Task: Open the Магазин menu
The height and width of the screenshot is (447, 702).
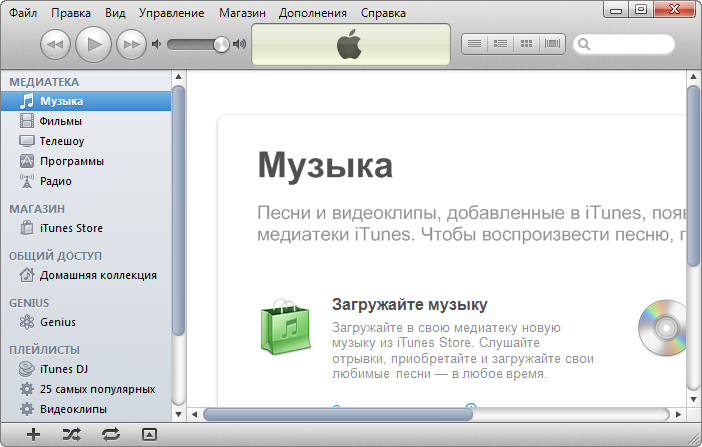Action: click(242, 13)
